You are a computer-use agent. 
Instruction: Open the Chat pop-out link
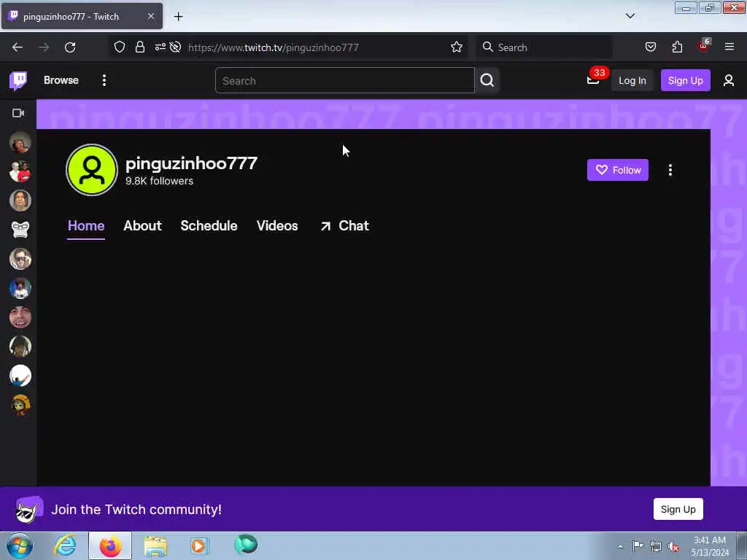[344, 226]
